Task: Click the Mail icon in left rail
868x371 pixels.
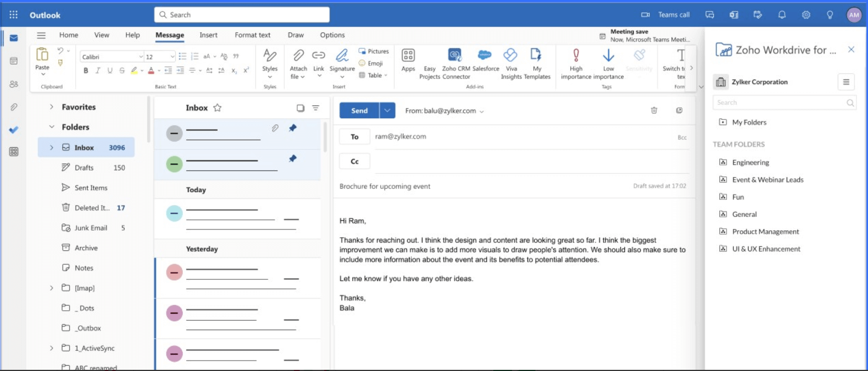Action: 14,38
